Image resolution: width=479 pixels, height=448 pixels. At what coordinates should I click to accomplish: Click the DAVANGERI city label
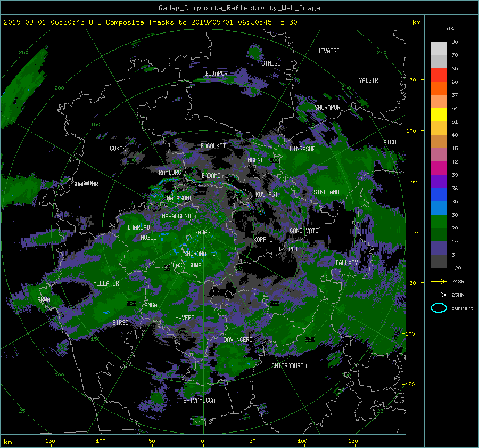(x=238, y=340)
